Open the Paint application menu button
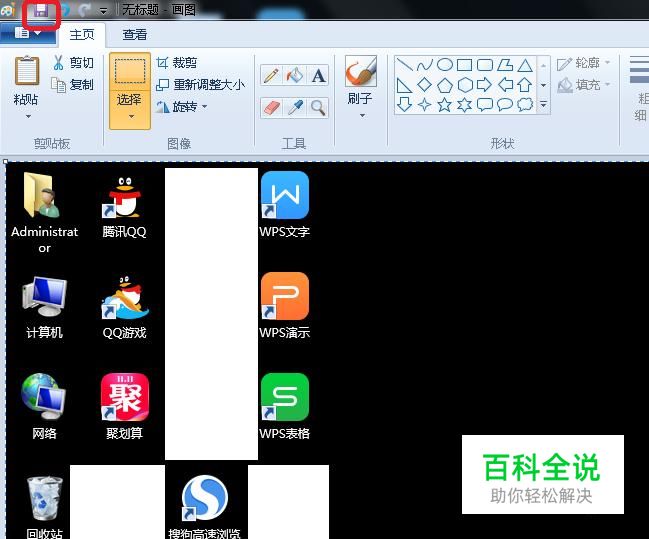The width and height of the screenshot is (649, 539). coord(28,33)
